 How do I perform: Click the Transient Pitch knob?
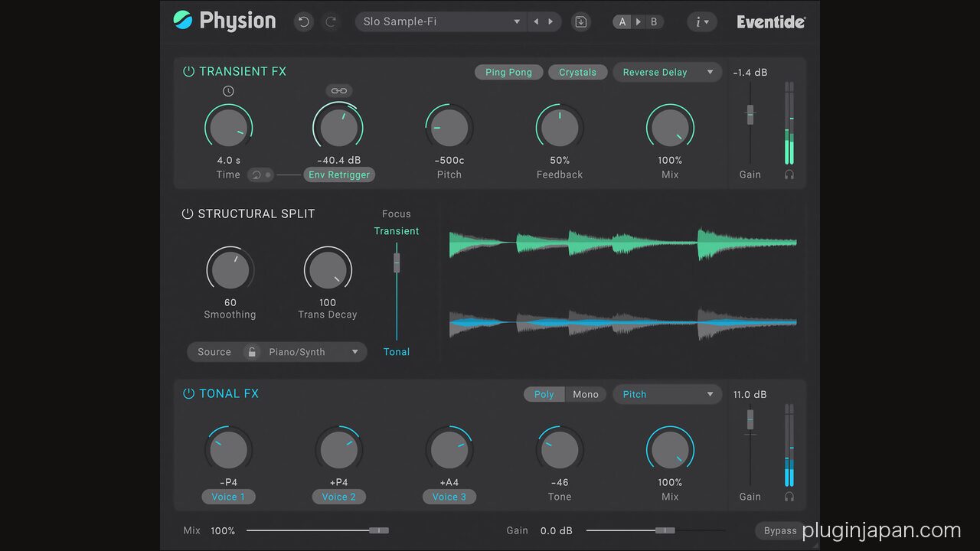coord(449,127)
